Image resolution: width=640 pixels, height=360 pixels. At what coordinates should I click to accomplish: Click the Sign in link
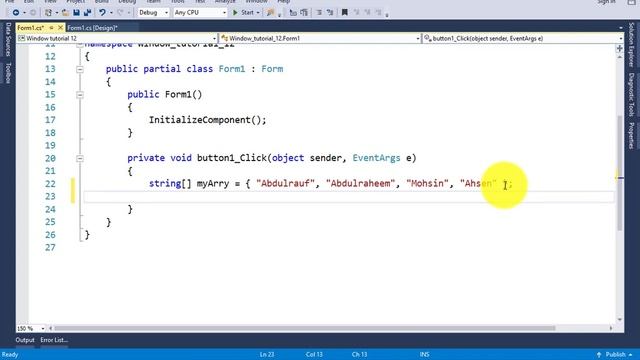tap(606, 2)
